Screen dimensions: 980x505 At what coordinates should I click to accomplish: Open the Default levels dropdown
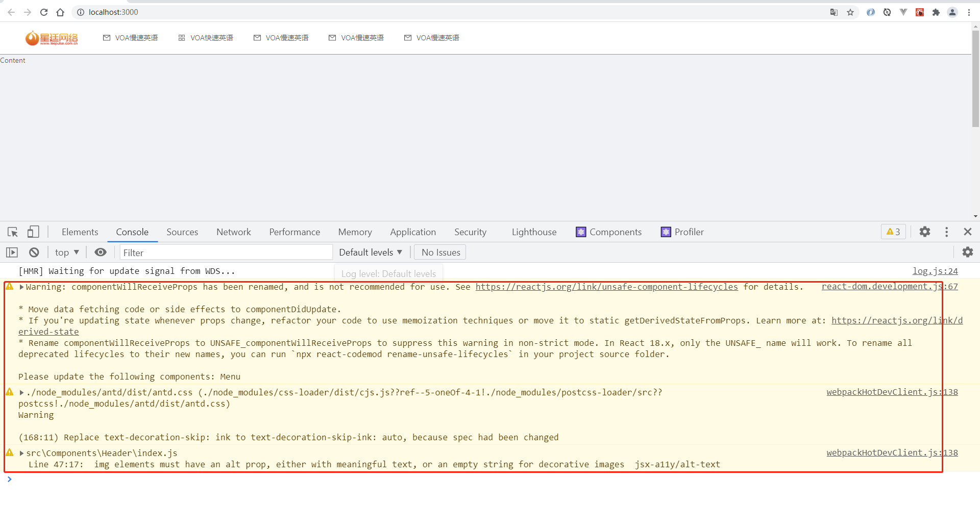click(x=371, y=252)
